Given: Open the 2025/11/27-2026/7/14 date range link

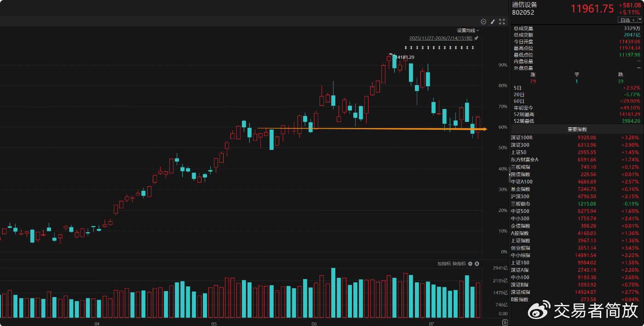Looking at the screenshot, I should point(441,38).
